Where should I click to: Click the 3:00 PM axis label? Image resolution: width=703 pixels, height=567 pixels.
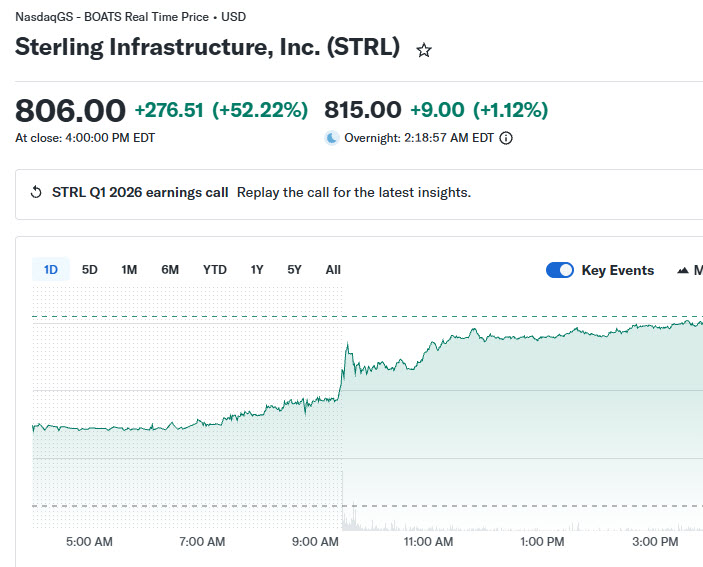(x=655, y=541)
